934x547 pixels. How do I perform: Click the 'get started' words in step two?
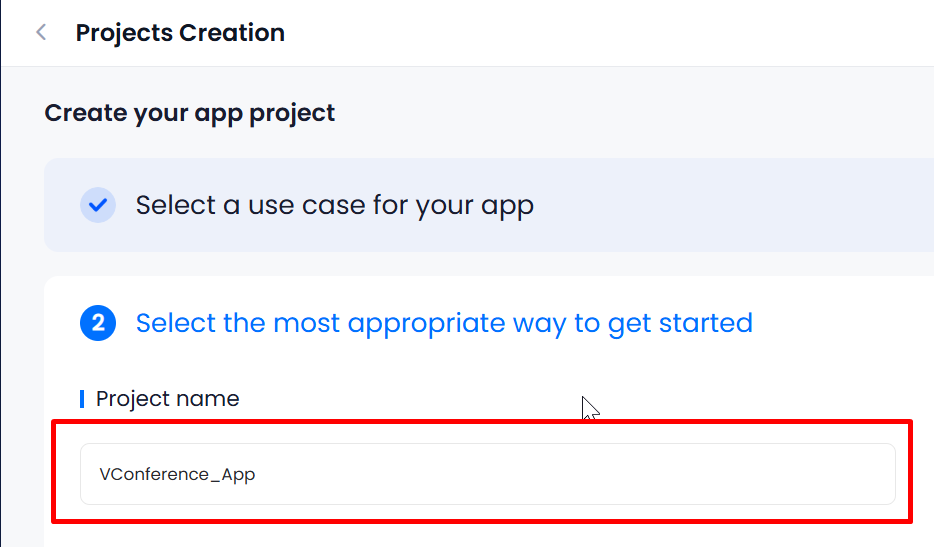point(680,324)
